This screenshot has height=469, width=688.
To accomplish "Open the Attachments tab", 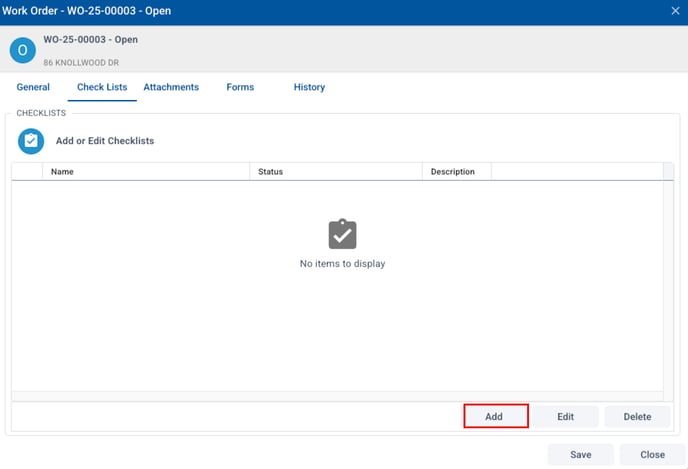I will click(x=171, y=87).
